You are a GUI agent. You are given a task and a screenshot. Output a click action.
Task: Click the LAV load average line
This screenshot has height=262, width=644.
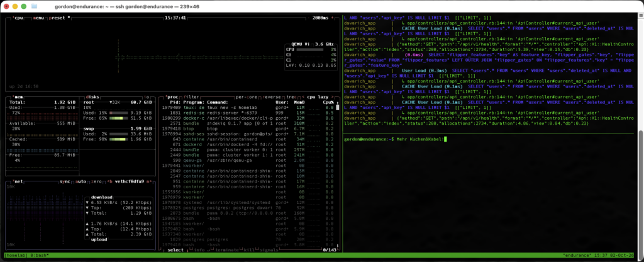(311, 65)
